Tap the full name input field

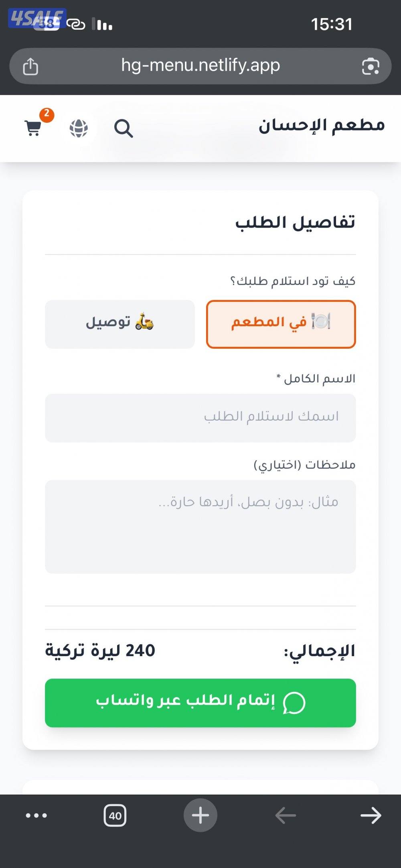pos(200,417)
